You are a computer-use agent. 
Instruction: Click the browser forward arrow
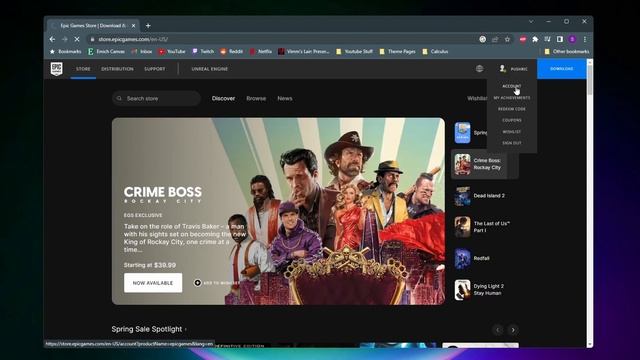[x=64, y=39]
